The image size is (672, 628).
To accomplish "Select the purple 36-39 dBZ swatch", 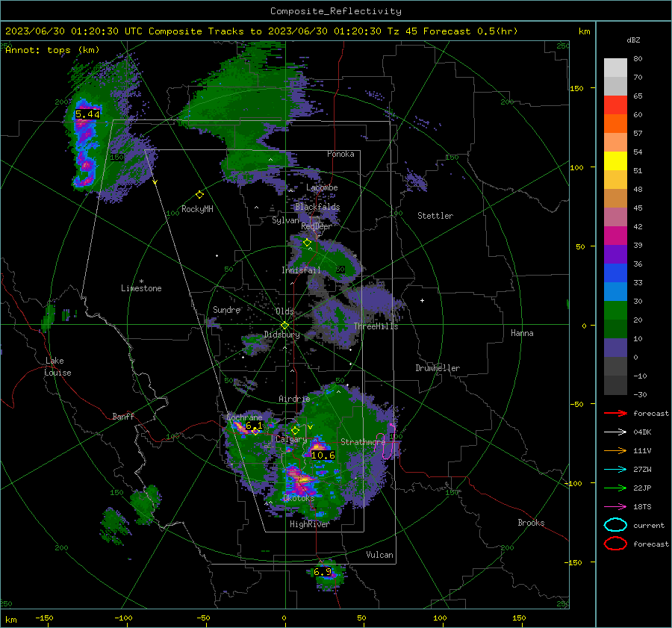I will pos(615,255).
